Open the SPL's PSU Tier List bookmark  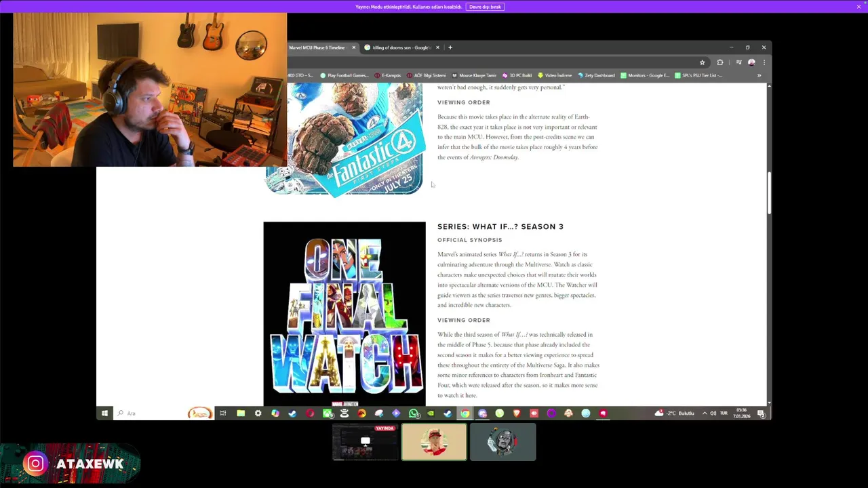698,75
